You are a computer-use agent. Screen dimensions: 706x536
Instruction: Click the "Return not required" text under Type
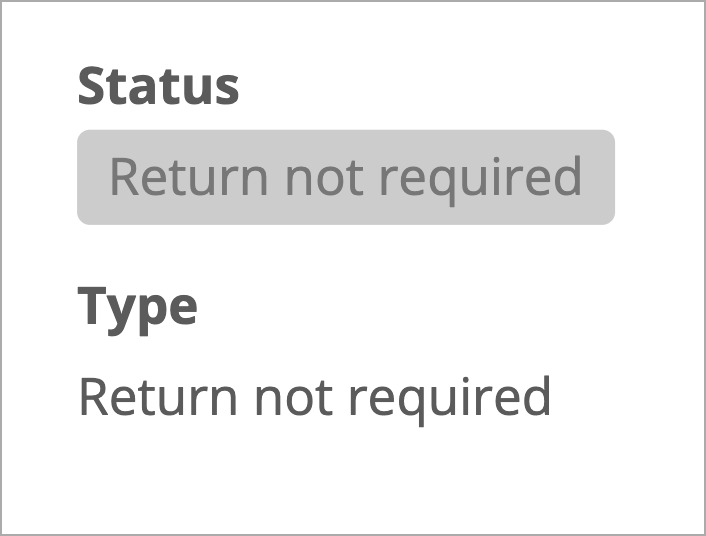(x=315, y=400)
